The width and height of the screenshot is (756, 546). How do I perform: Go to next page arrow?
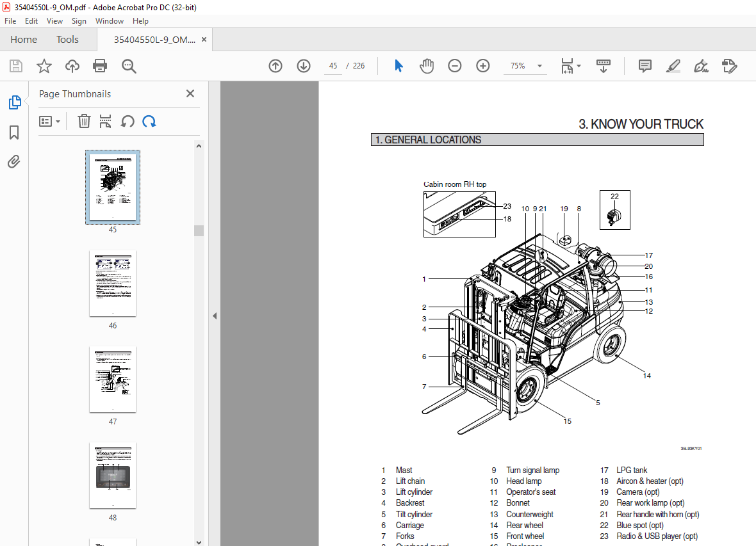[303, 66]
